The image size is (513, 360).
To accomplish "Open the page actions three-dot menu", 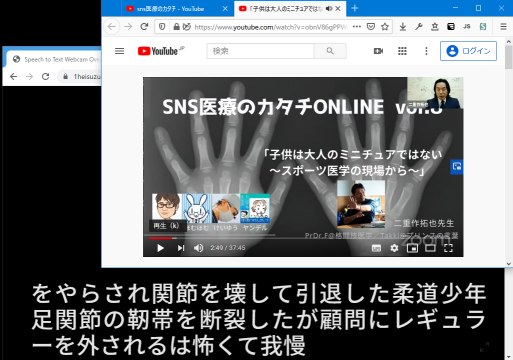I will (x=357, y=27).
